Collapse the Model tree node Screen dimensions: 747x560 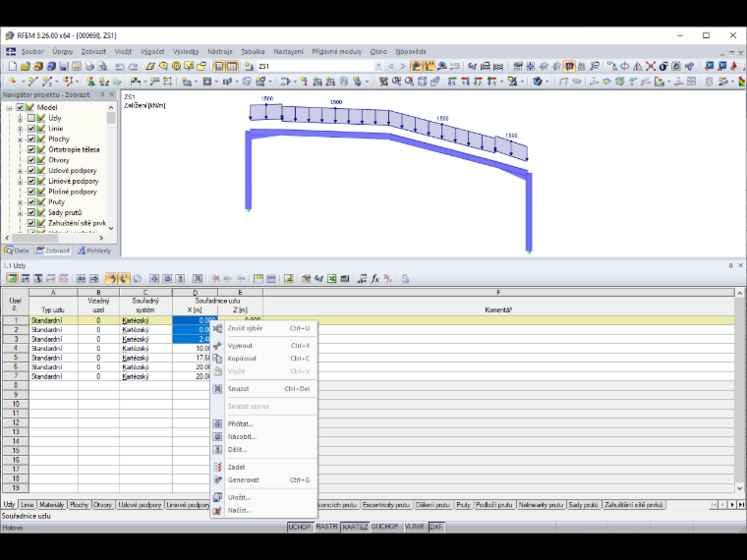coord(9,108)
